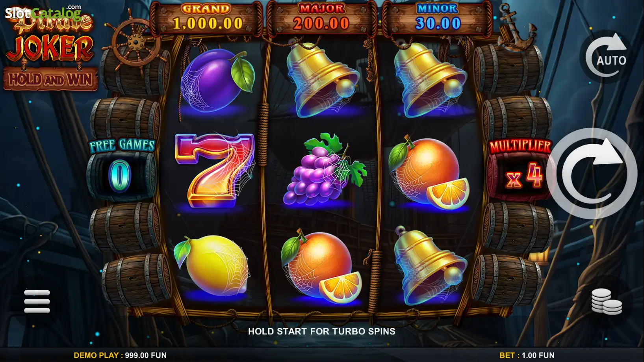Activate the AUTO spin button
Viewport: 644px width, 362px height.
coord(606,56)
